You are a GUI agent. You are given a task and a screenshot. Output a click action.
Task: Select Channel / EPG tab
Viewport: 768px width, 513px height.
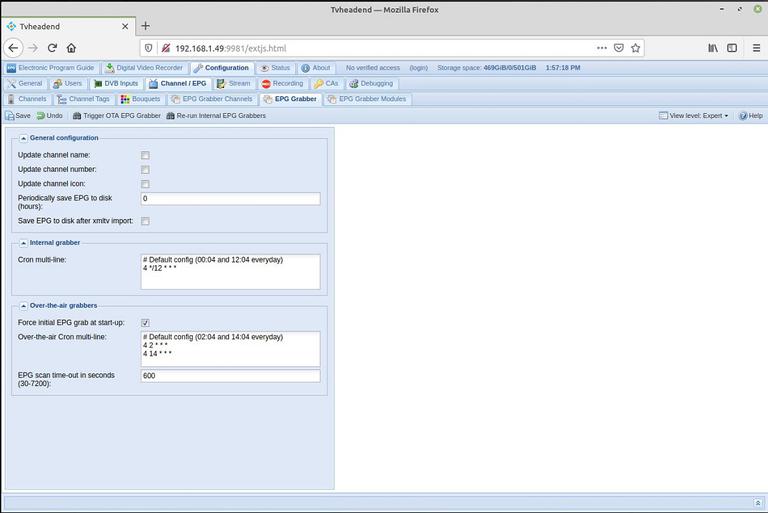(178, 84)
